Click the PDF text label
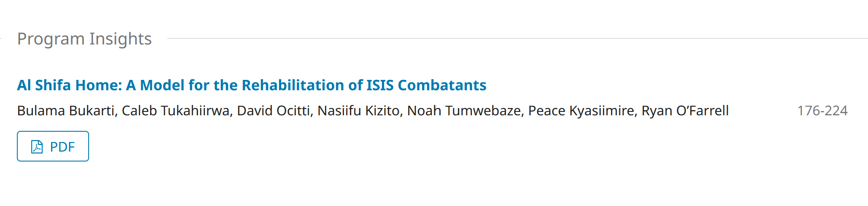The width and height of the screenshot is (868, 206). 62,147
